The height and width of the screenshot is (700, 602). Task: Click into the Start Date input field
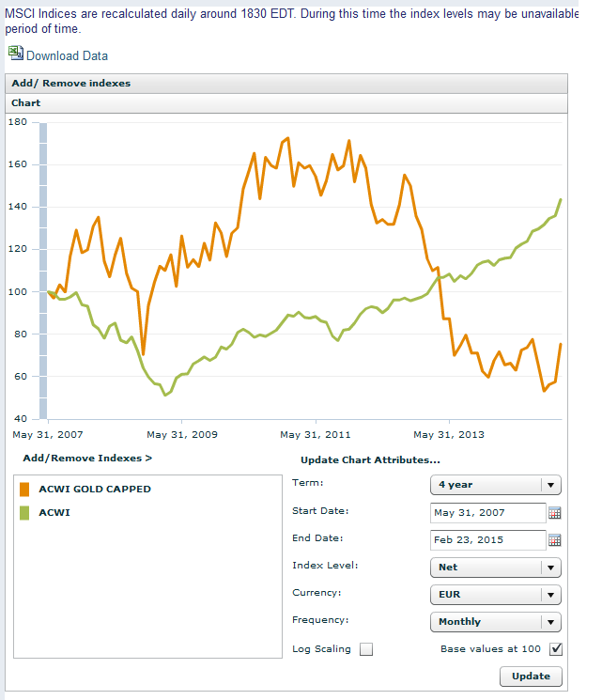click(x=486, y=513)
